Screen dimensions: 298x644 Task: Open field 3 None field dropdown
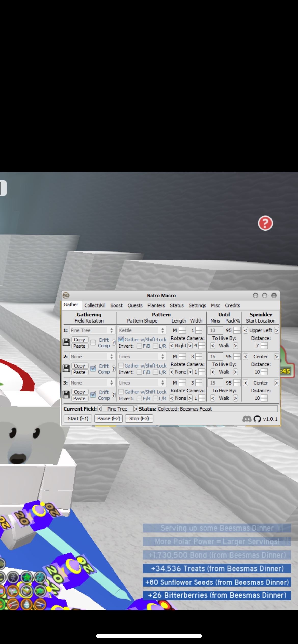tap(92, 383)
